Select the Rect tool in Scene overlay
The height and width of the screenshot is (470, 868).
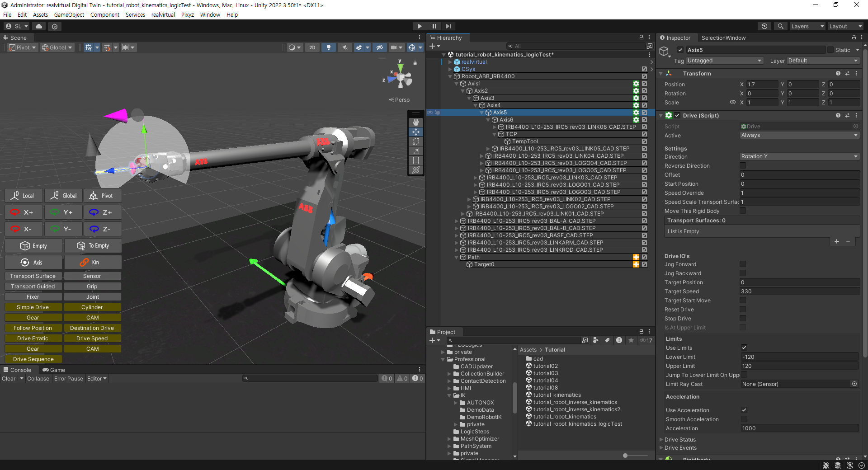416,160
